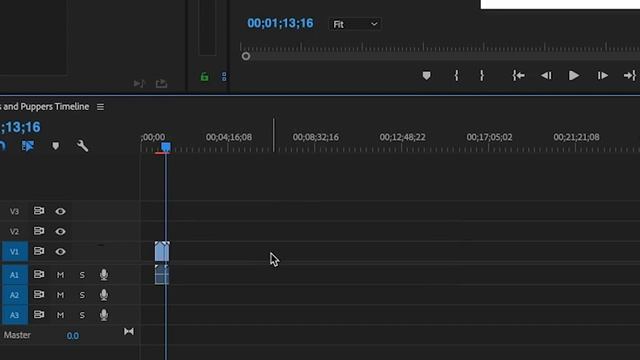640x360 pixels.
Task: Click the timeline playhead position timecode
Action: (x=20, y=127)
